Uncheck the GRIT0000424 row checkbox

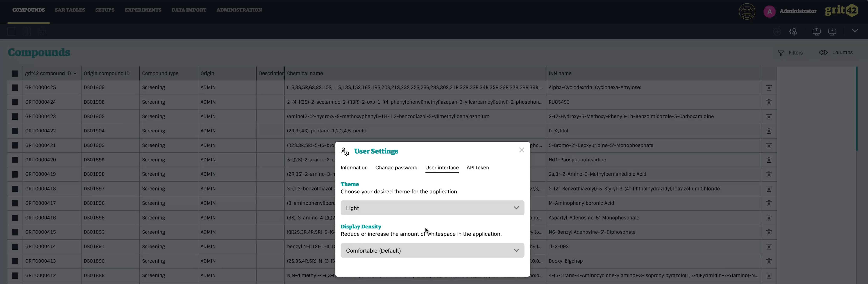coord(15,102)
